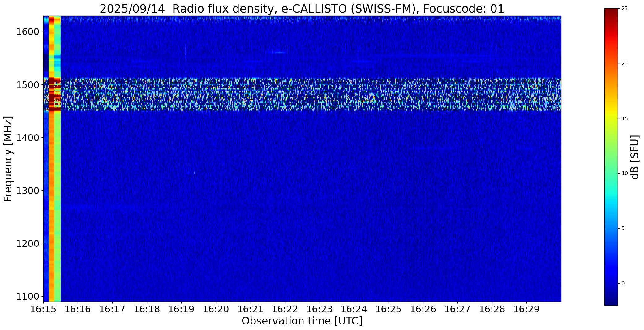This screenshot has height=330, width=644.
Task: Click the 16:17 time tick label
Action: click(112, 309)
